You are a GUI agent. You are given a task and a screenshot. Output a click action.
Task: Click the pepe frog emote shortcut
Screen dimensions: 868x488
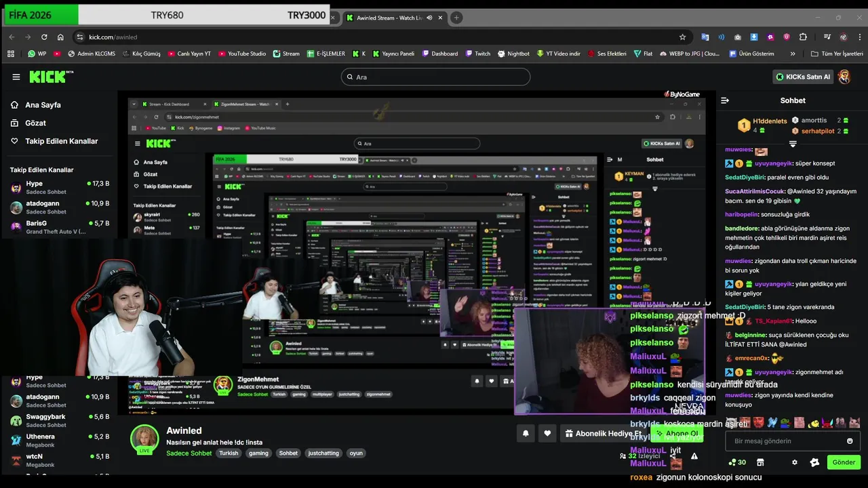[x=785, y=423]
